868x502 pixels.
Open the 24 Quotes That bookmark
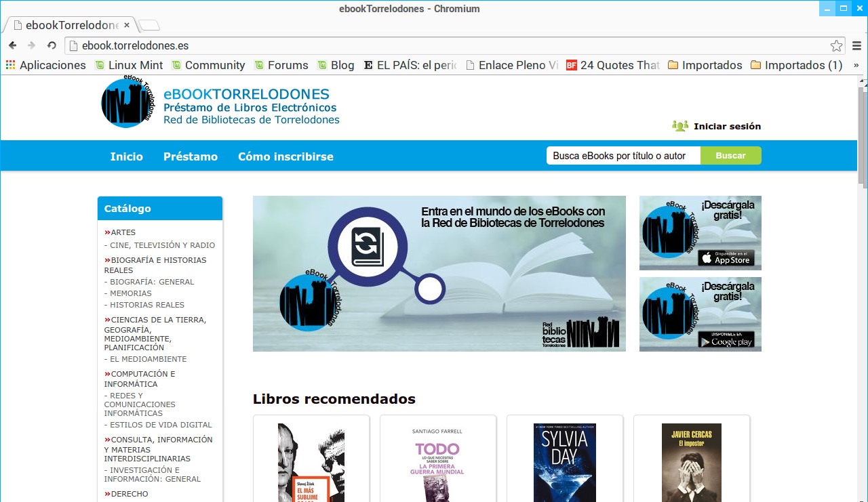coord(613,65)
